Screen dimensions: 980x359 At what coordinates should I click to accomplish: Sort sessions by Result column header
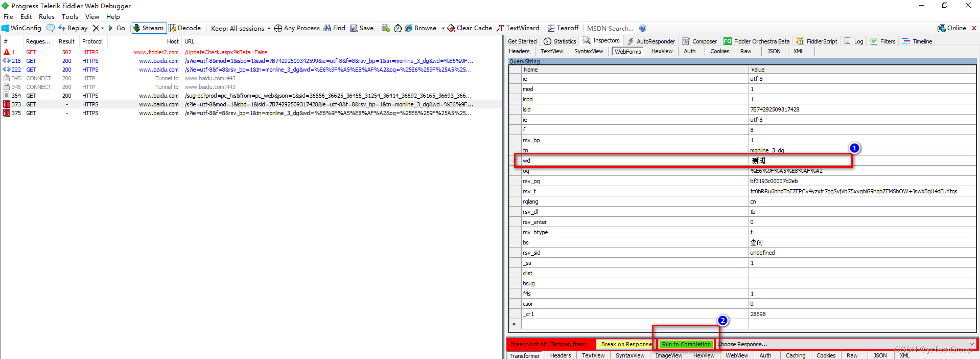pos(66,41)
